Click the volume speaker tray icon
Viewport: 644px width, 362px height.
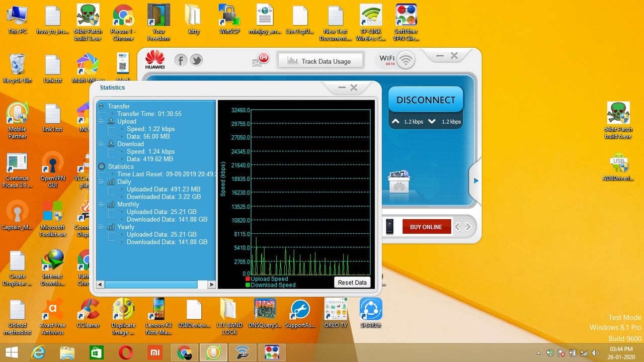tap(596, 353)
